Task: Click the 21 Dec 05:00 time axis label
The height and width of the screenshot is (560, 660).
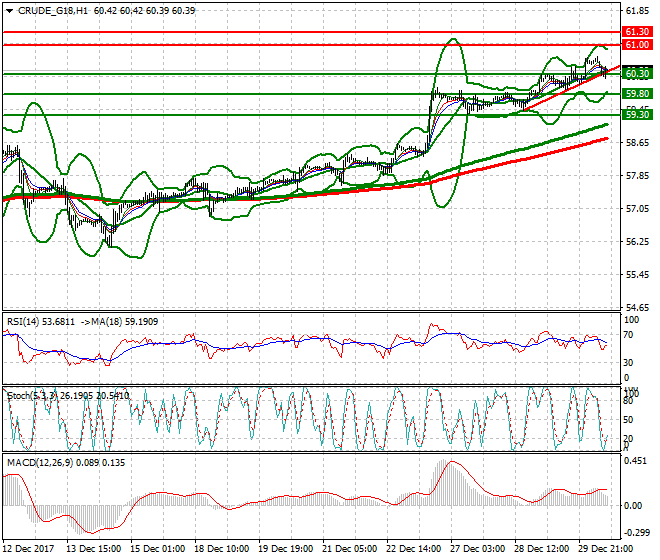Action: tap(349, 549)
